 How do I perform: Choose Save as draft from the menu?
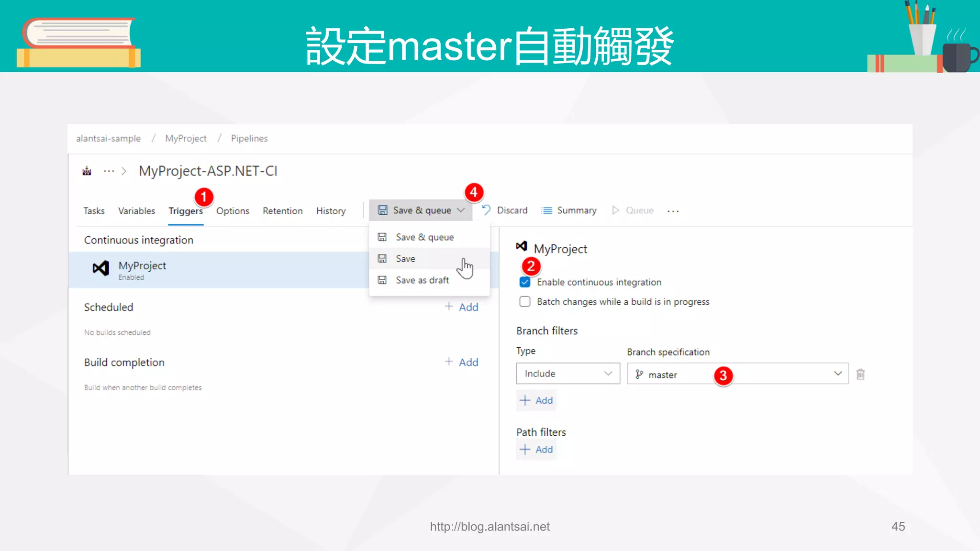[x=429, y=280]
